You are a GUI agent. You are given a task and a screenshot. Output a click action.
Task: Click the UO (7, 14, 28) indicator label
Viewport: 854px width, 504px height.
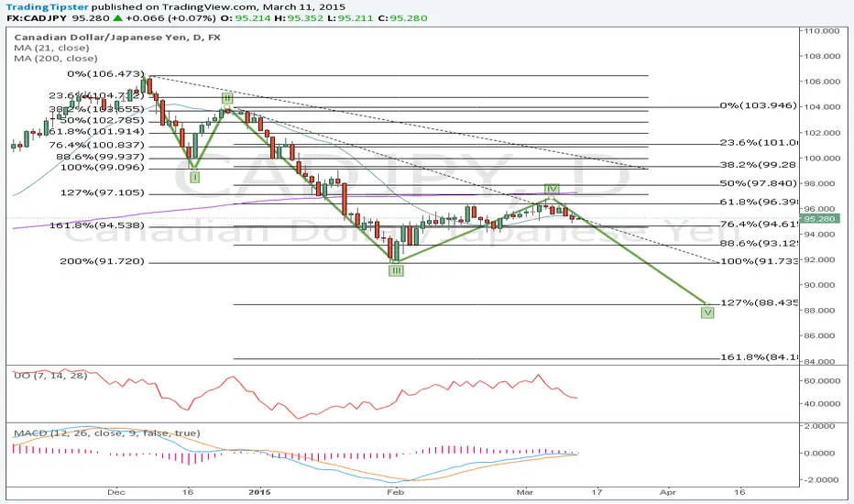(50, 376)
